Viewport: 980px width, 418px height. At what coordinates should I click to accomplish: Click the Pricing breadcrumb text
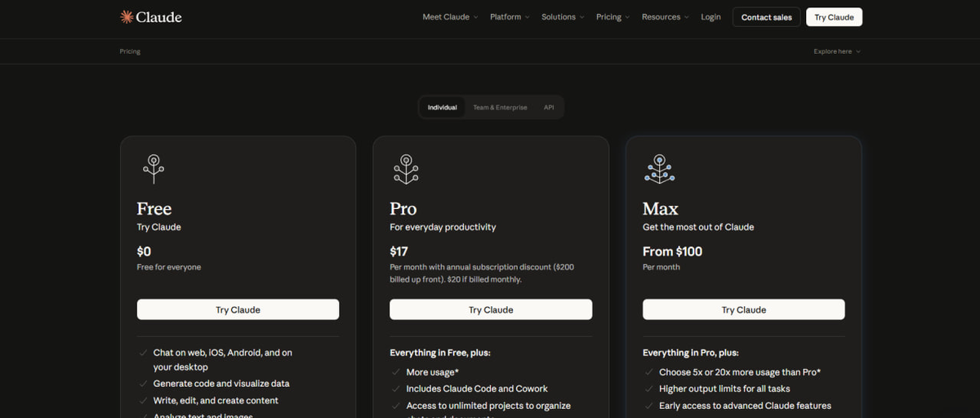130,51
